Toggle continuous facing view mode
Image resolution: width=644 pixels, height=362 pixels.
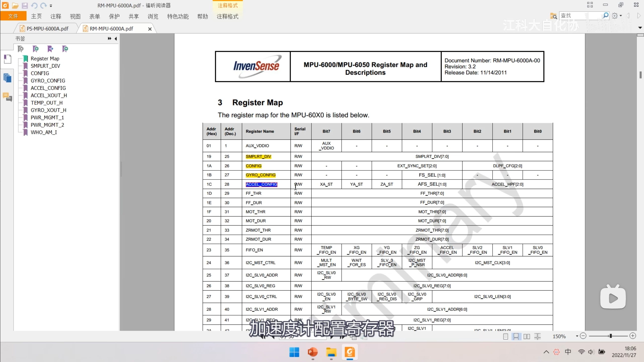(538, 336)
